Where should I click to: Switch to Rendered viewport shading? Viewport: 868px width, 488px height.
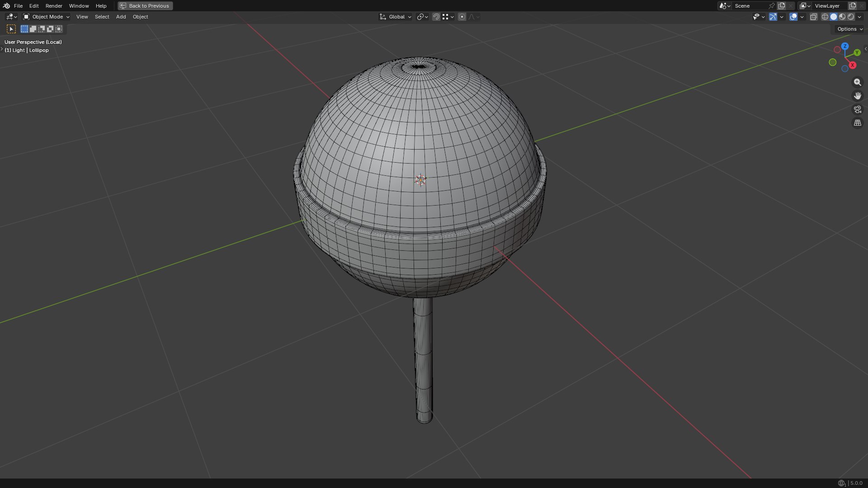pos(851,17)
